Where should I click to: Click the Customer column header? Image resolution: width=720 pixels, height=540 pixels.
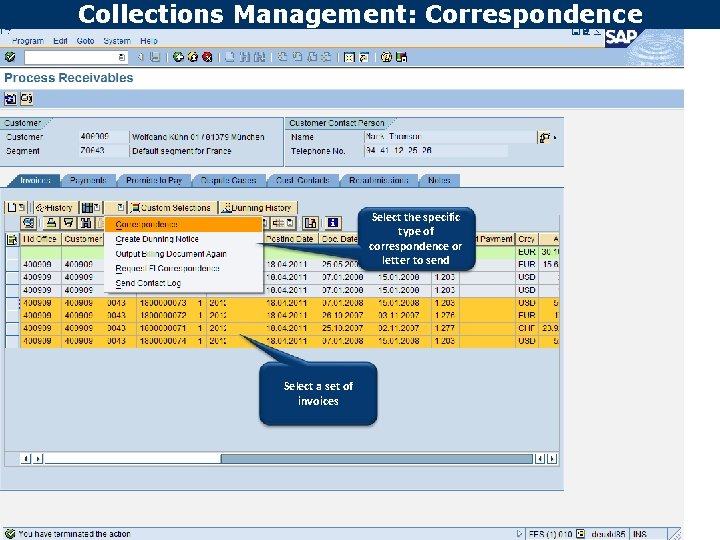(x=83, y=239)
